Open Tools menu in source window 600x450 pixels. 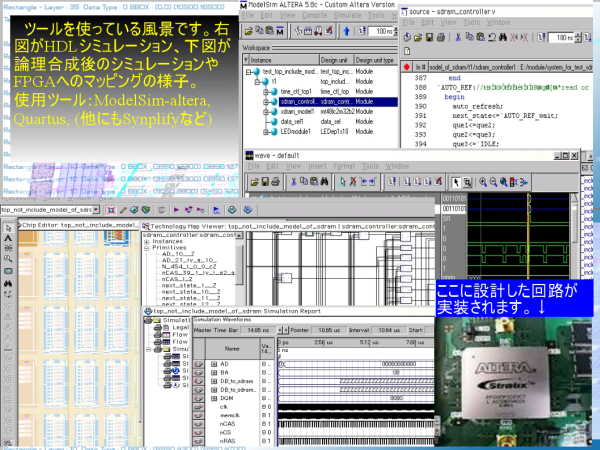click(471, 23)
